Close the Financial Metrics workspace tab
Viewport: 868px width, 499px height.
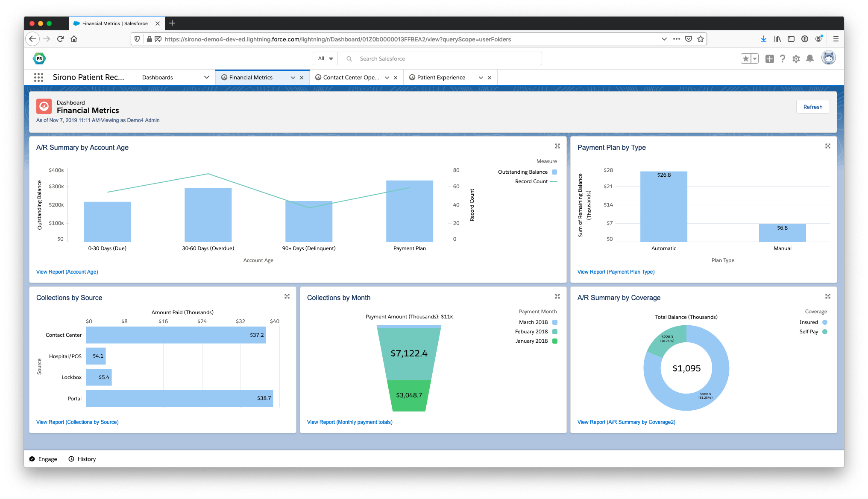[x=302, y=78]
